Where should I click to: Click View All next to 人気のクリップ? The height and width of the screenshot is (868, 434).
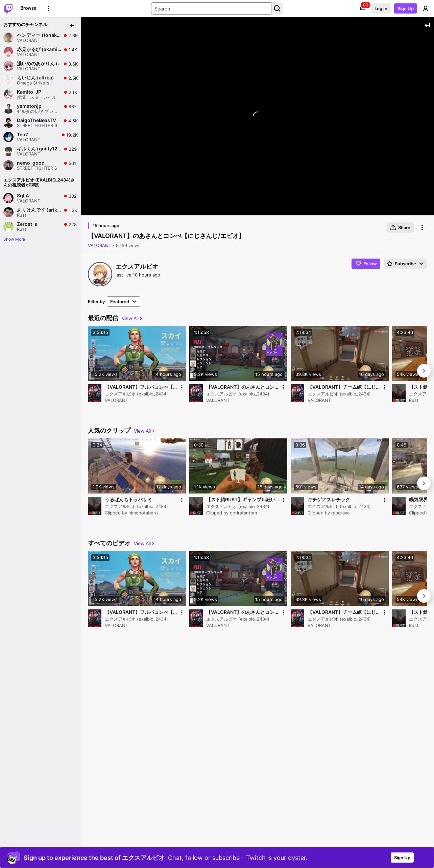pyautogui.click(x=144, y=431)
